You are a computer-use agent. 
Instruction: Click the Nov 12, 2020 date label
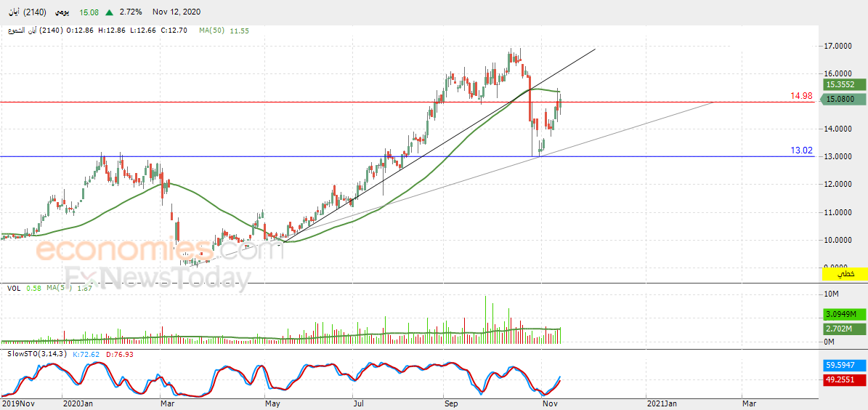click(x=176, y=12)
